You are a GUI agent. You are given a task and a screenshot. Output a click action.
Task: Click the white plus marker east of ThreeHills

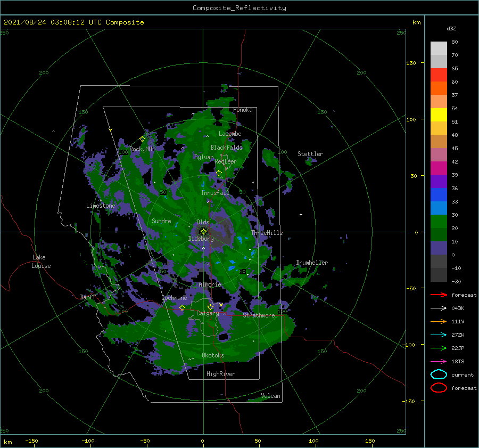click(301, 214)
